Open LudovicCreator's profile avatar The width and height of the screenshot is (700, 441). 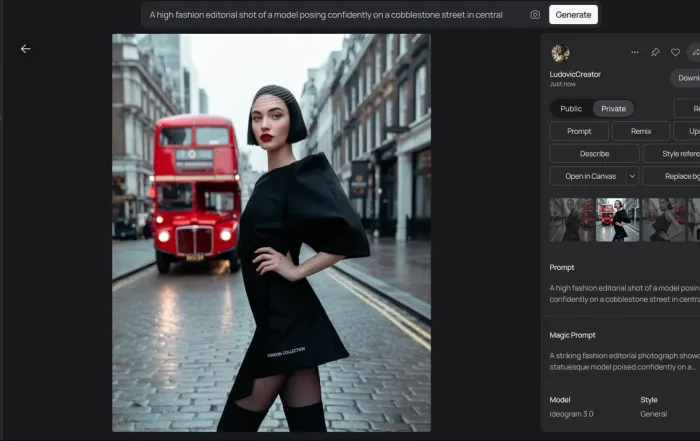560,53
